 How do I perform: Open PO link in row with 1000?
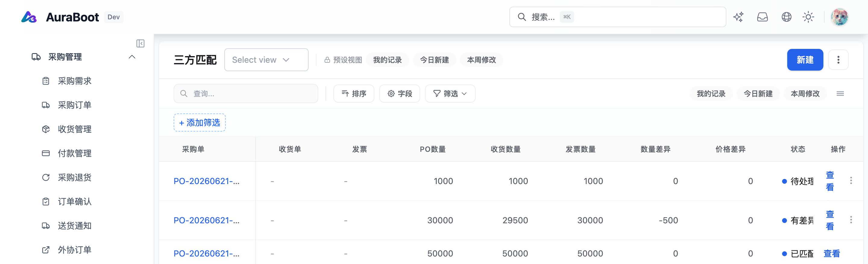point(206,181)
